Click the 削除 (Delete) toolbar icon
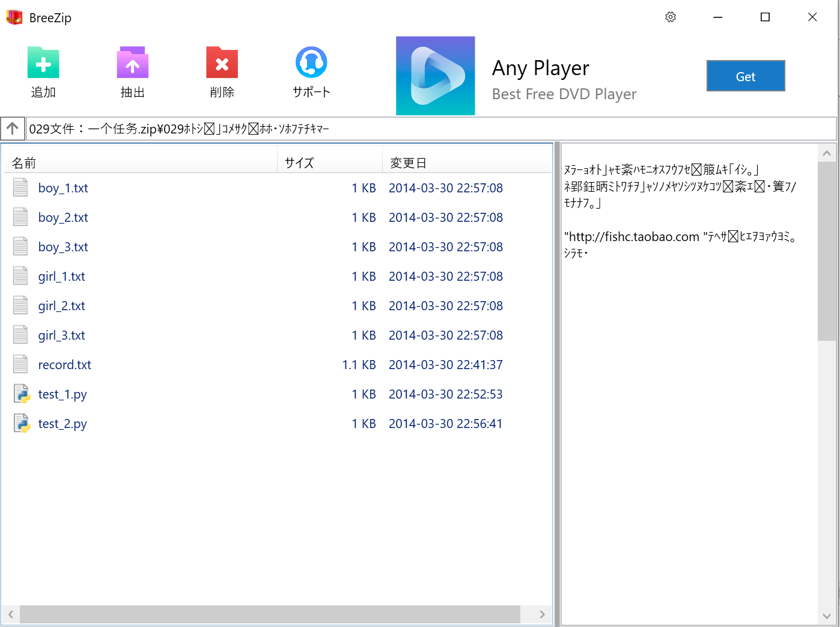This screenshot has width=840, height=627. [x=222, y=63]
